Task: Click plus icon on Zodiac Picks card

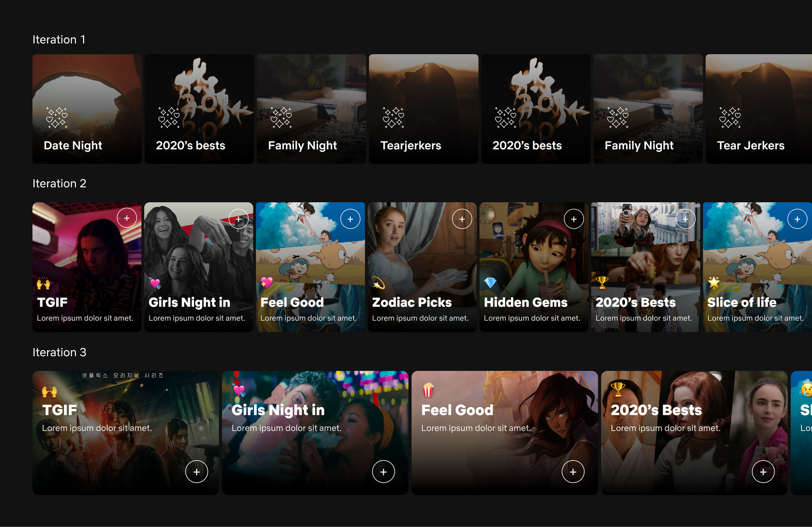Action: (x=462, y=219)
